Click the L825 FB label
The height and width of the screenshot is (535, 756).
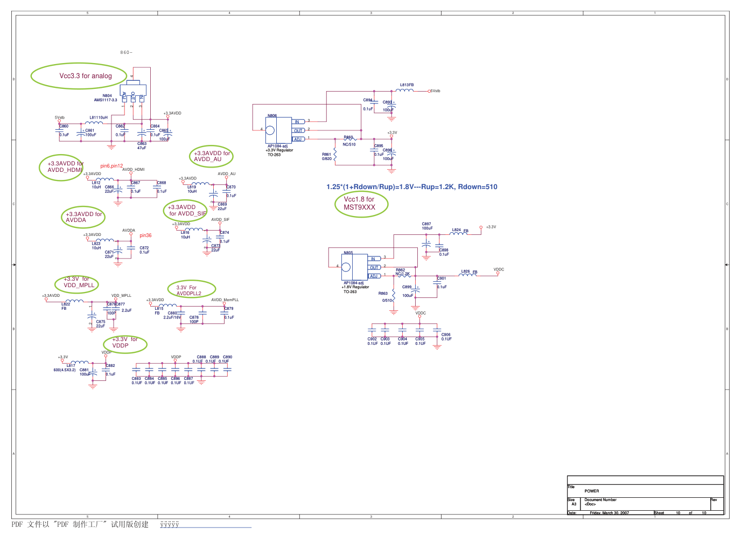(470, 272)
